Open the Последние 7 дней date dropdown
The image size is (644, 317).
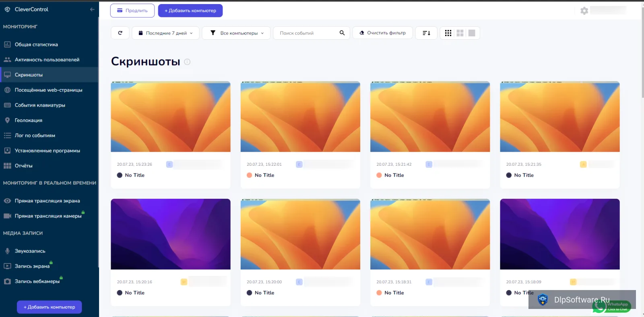coord(165,33)
